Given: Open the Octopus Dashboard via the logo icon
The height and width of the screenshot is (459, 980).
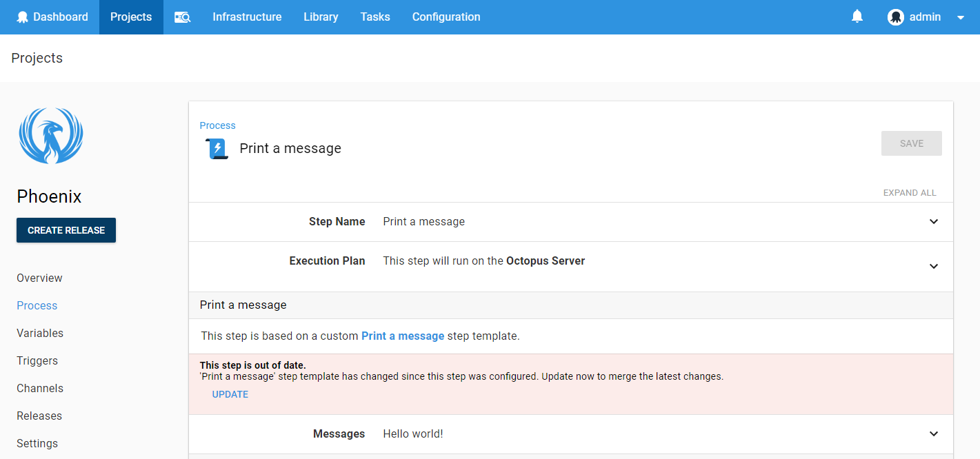Looking at the screenshot, I should pyautogui.click(x=23, y=17).
